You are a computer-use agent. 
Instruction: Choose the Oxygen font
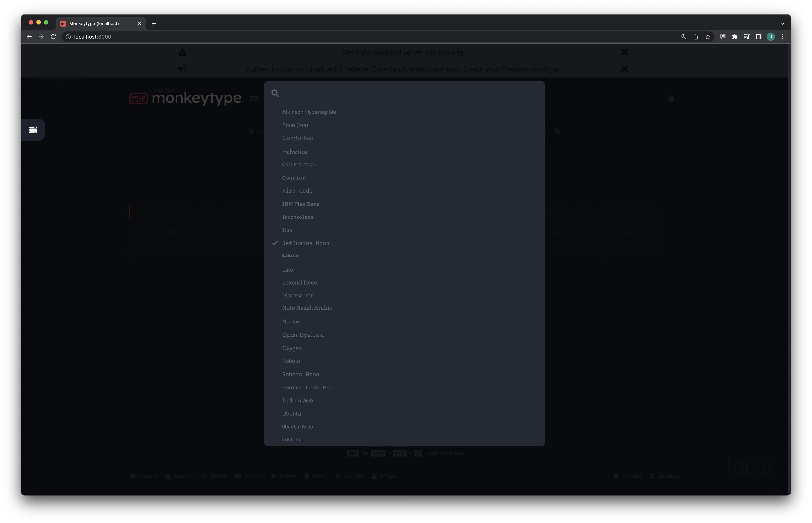click(x=404, y=348)
